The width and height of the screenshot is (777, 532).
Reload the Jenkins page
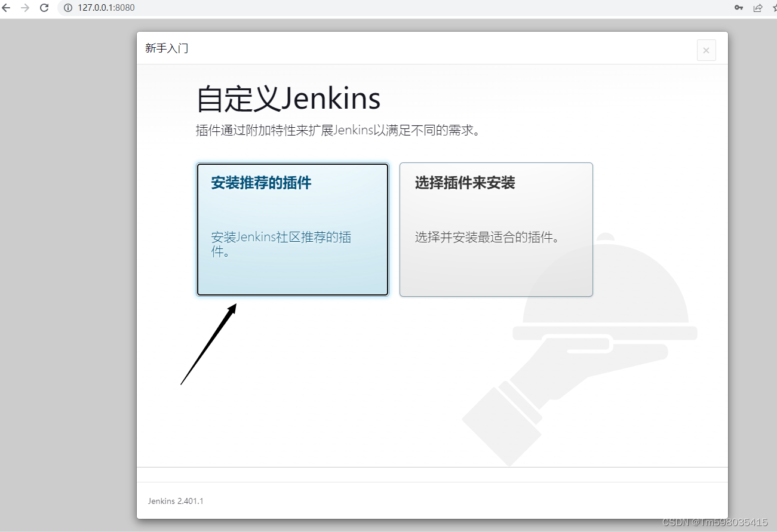coord(44,8)
